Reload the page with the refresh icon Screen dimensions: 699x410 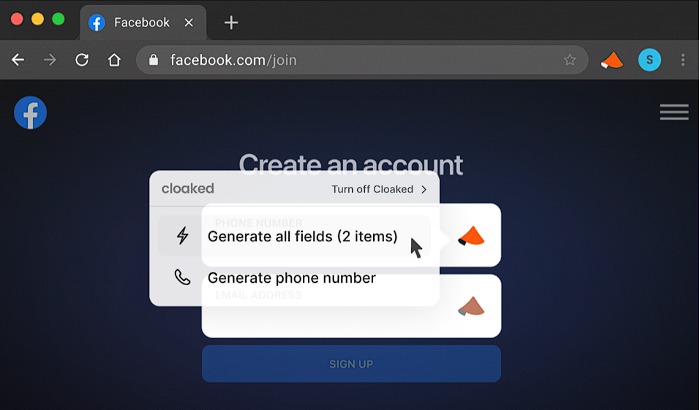tap(82, 60)
